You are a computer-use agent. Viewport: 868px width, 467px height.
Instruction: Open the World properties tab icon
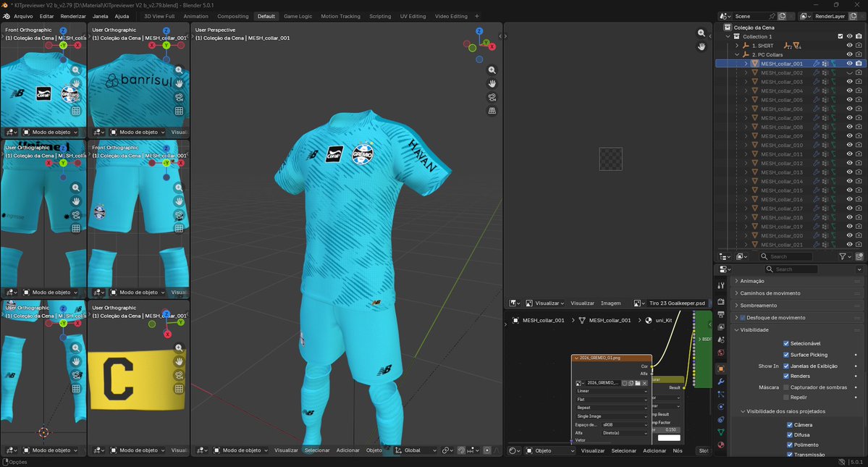[x=721, y=353]
